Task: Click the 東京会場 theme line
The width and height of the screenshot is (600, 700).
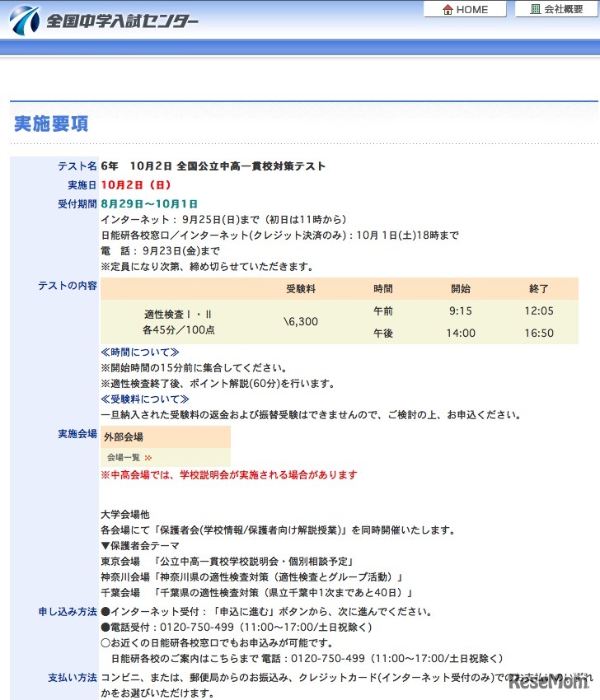Action: pyautogui.click(x=227, y=561)
